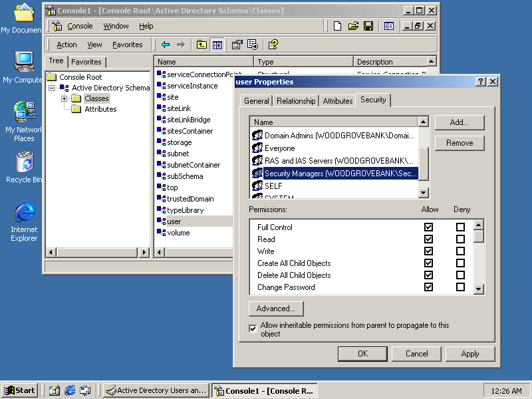Click the Up one level icon

tap(201, 45)
